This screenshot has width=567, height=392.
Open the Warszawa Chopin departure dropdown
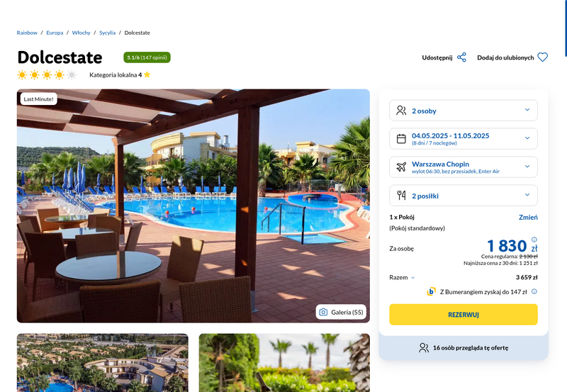(x=464, y=167)
